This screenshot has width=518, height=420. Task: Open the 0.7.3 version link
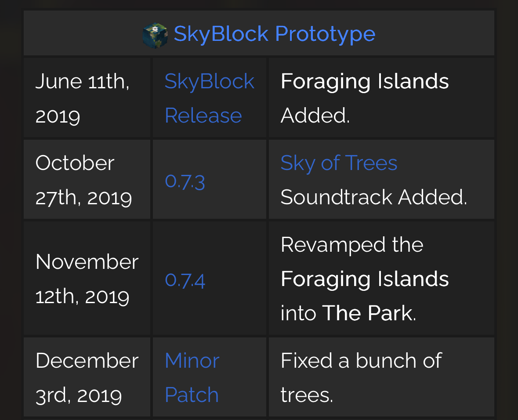(185, 181)
